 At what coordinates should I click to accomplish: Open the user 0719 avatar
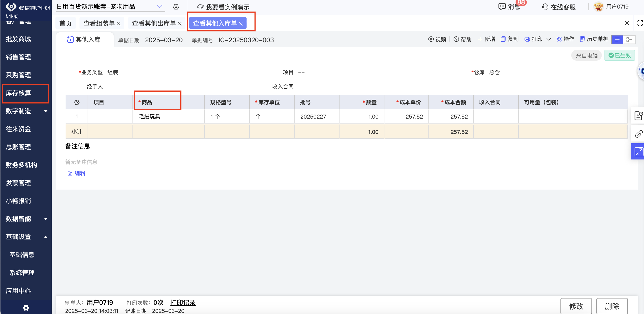(x=598, y=7)
